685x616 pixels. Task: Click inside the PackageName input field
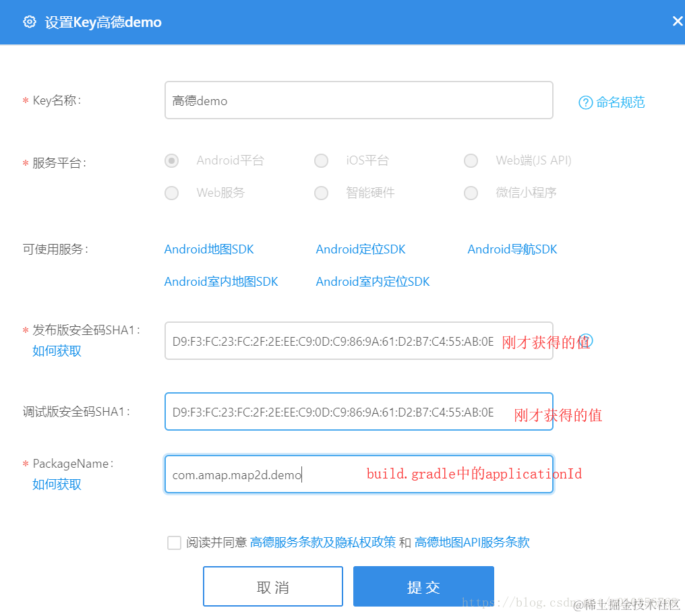click(359, 474)
